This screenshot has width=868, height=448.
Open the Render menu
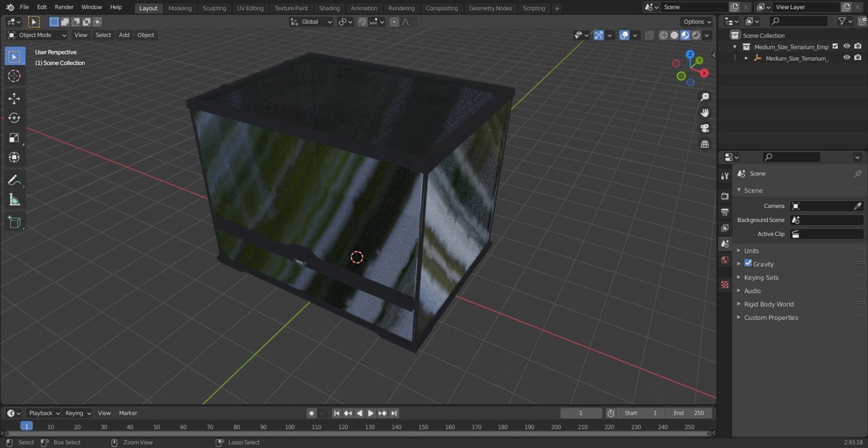[x=64, y=7]
